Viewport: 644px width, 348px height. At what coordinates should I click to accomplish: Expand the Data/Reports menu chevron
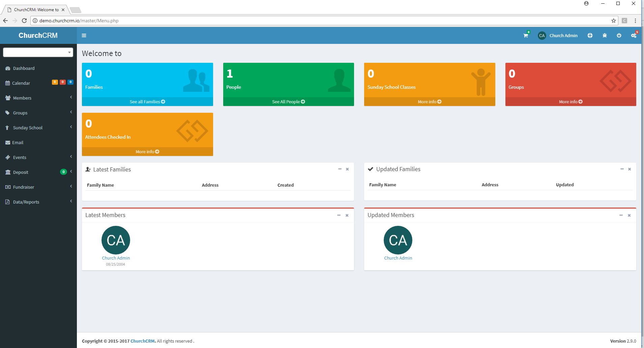(x=71, y=201)
